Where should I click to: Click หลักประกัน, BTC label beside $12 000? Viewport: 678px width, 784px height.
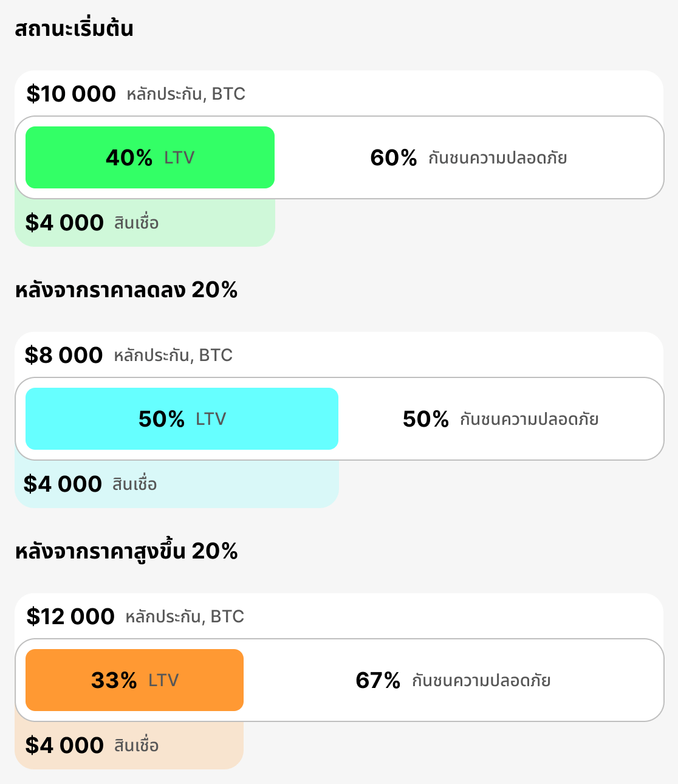(x=185, y=617)
